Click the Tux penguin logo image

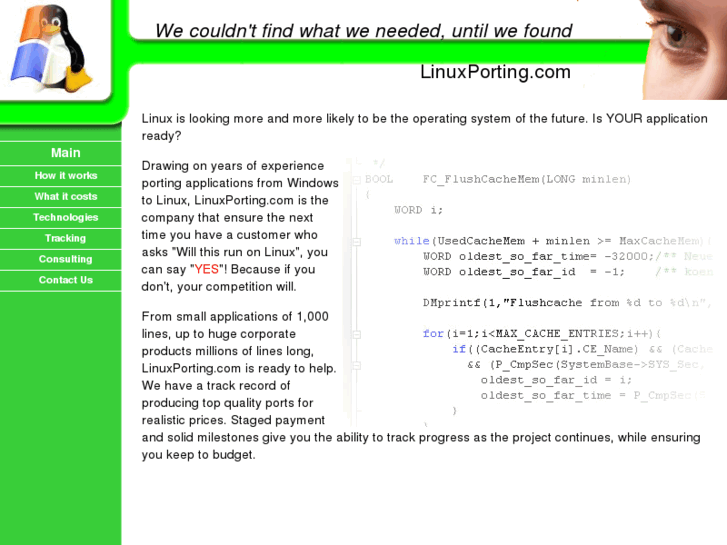point(51,46)
